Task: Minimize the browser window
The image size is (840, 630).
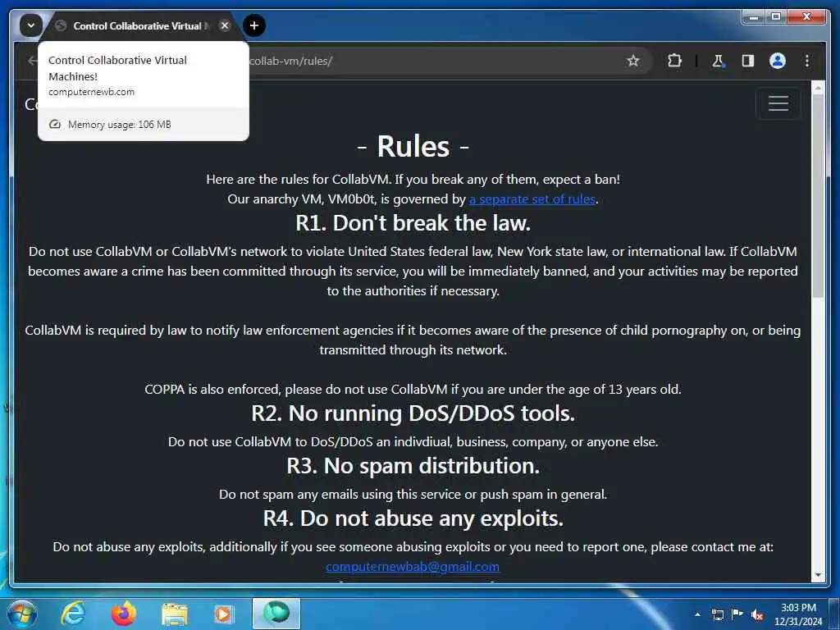Action: pos(755,17)
